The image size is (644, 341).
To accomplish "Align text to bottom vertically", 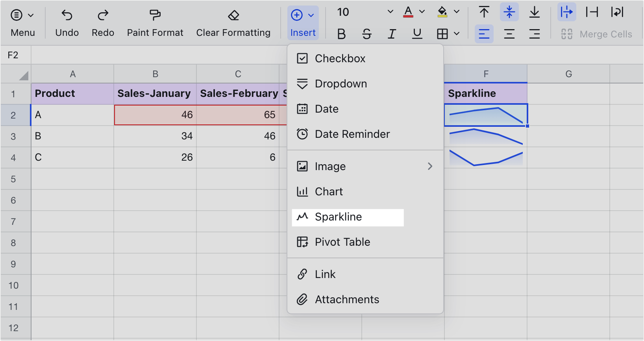I will [535, 12].
